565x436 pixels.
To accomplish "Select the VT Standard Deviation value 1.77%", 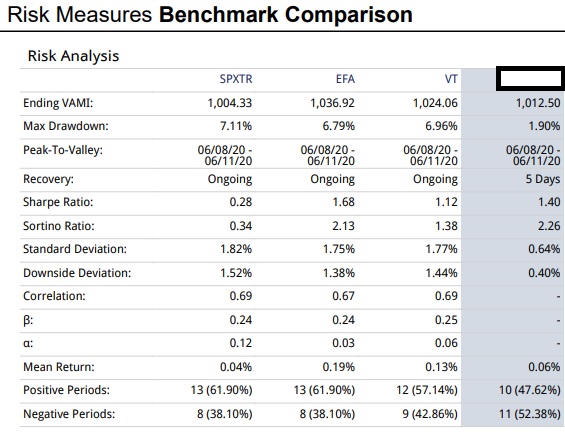I will point(441,249).
